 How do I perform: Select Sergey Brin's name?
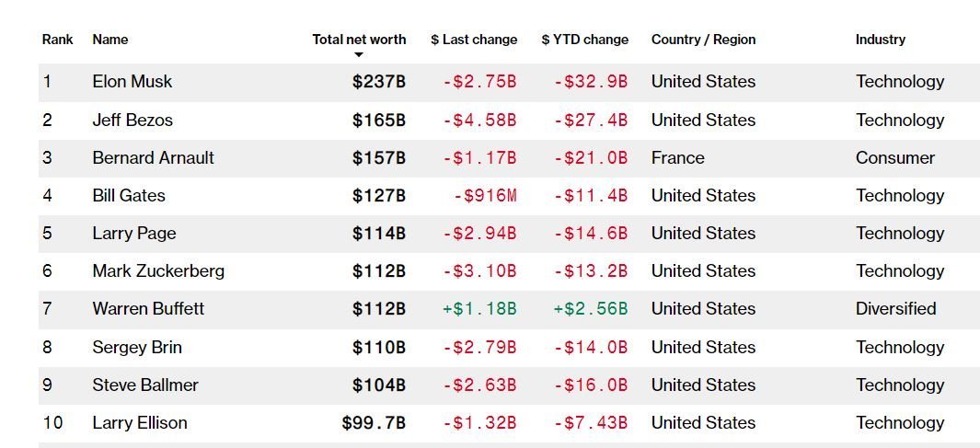[x=137, y=347]
